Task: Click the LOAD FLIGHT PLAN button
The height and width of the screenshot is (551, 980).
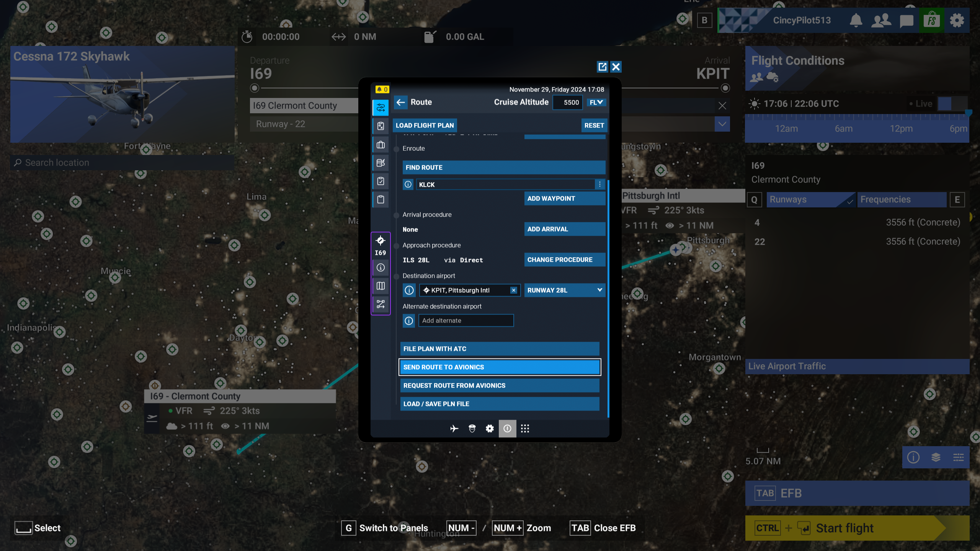Action: (x=425, y=126)
